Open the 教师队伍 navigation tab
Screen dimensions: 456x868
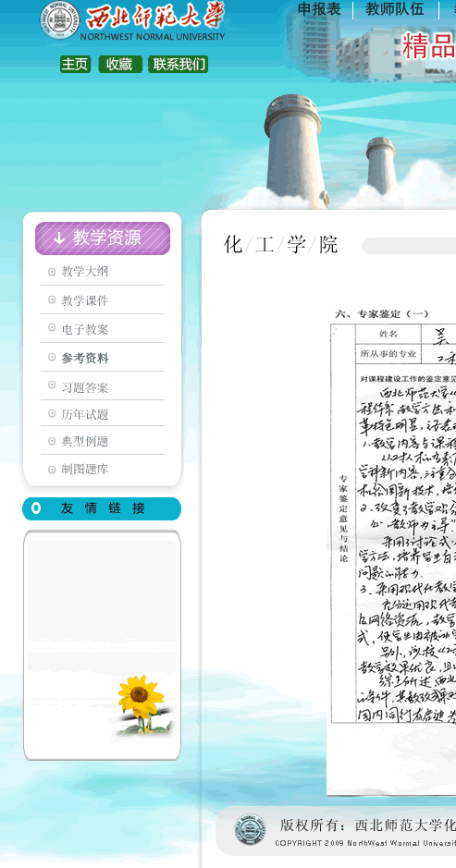395,9
